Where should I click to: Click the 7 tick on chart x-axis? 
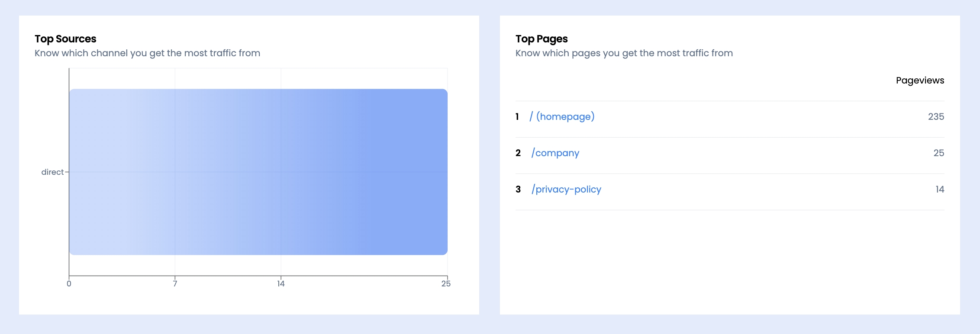(175, 284)
